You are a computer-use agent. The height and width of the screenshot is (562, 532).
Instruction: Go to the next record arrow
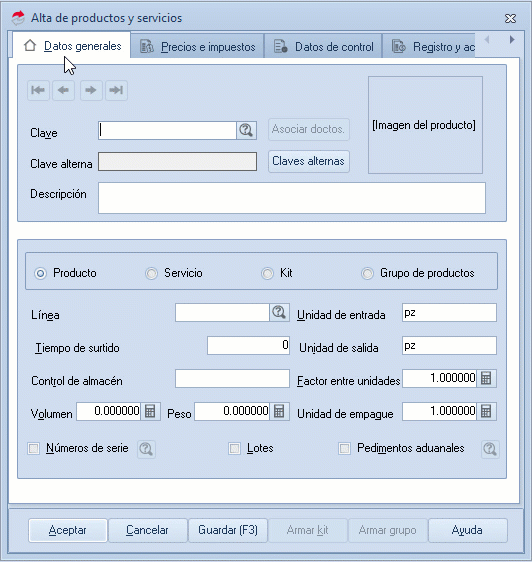pos(91,90)
